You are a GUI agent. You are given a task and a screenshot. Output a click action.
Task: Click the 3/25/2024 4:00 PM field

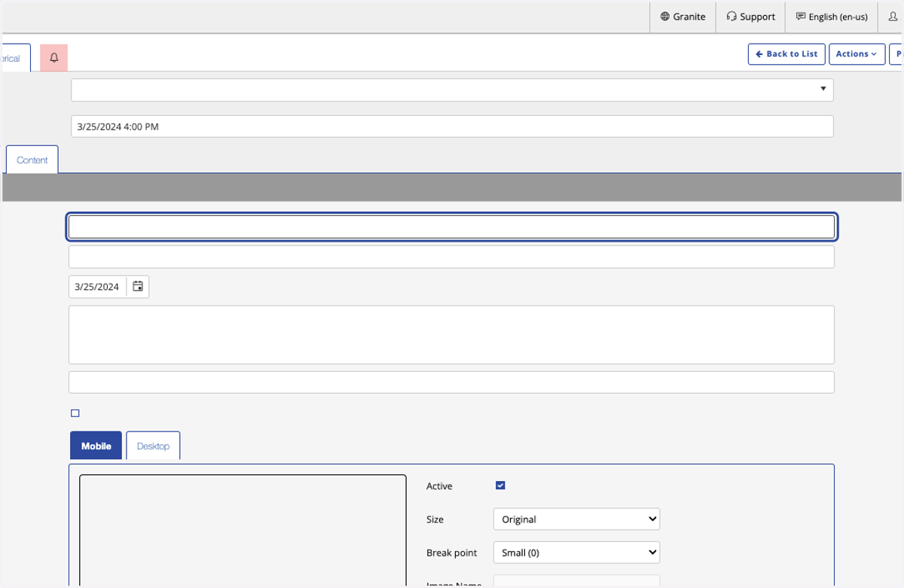[452, 126]
